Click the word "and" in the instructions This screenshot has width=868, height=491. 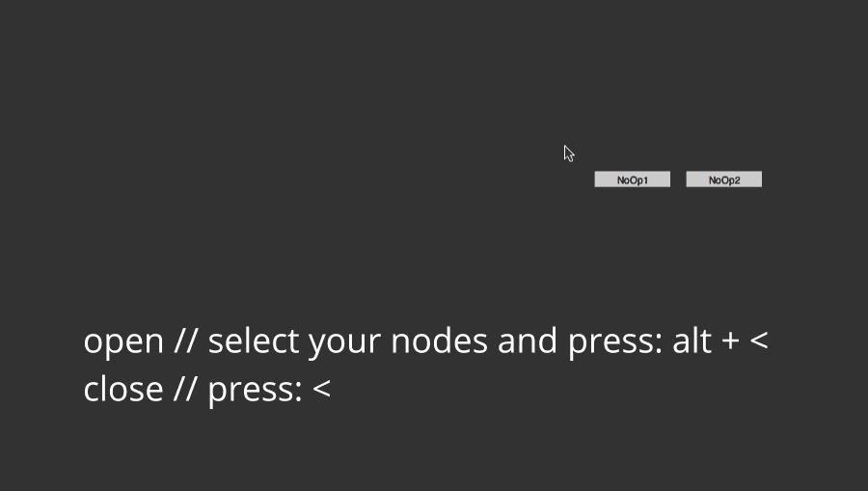click(528, 341)
